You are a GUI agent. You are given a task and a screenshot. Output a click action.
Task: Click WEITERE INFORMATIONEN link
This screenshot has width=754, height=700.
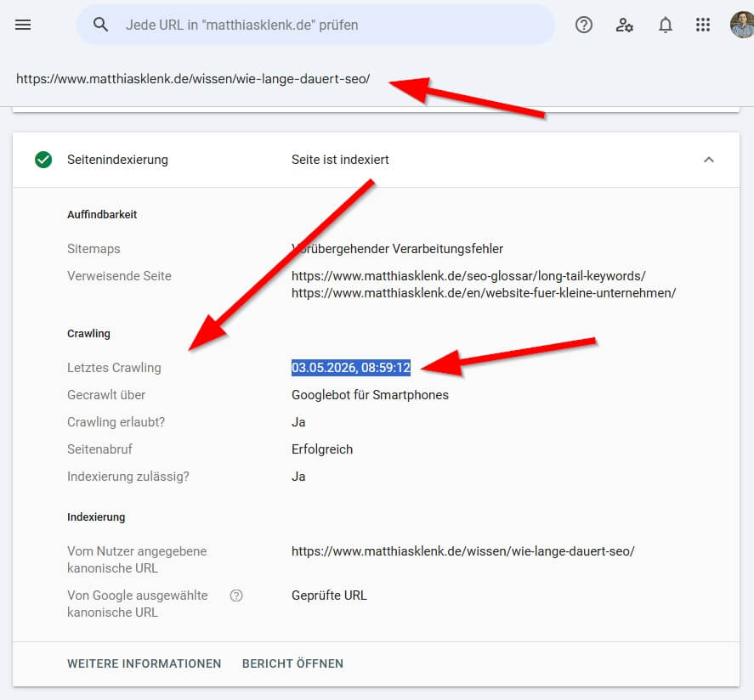click(x=145, y=663)
